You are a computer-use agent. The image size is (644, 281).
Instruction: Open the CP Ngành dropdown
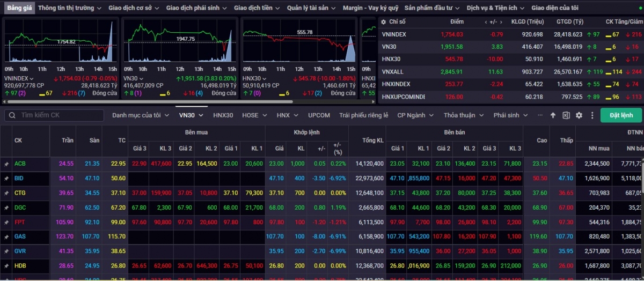[414, 115]
